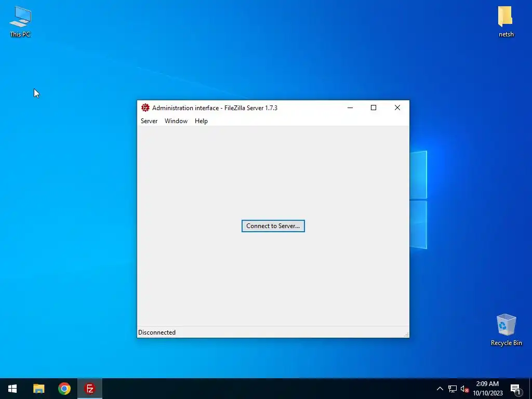The width and height of the screenshot is (532, 399).
Task: Maximize the FileZilla Server window
Action: coord(374,108)
